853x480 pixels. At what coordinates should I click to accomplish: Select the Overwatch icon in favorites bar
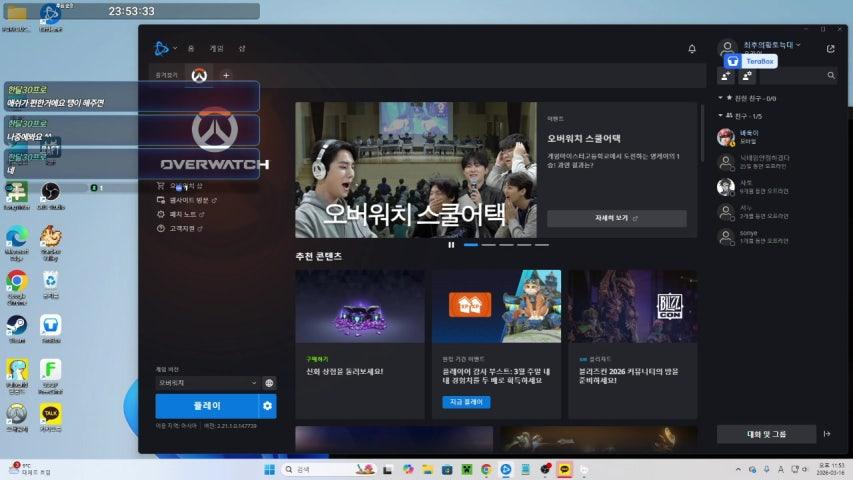point(200,75)
